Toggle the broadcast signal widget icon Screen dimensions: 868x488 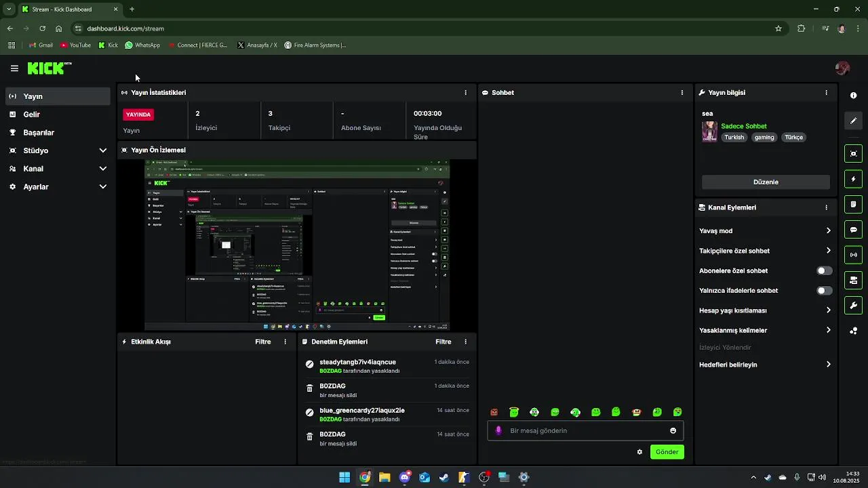coord(853,255)
